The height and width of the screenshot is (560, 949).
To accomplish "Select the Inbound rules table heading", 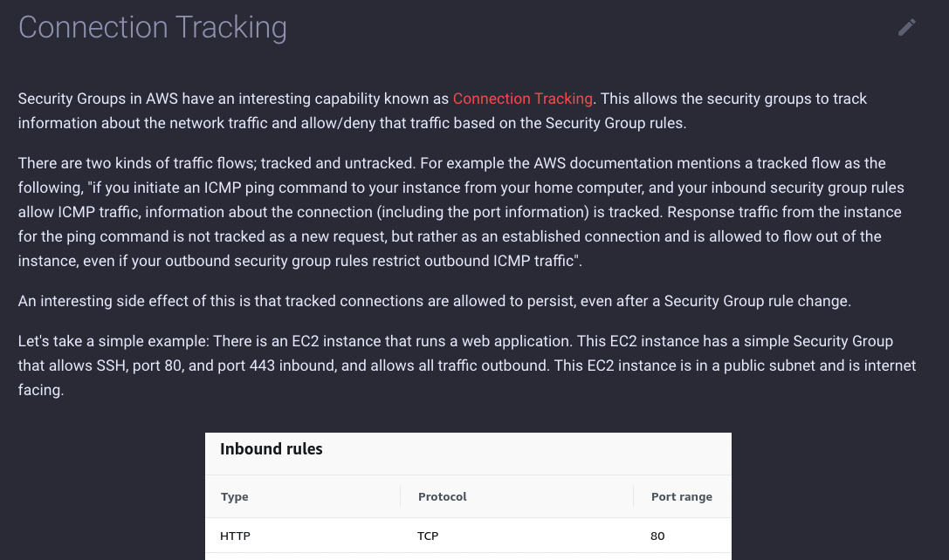I will coord(272,448).
